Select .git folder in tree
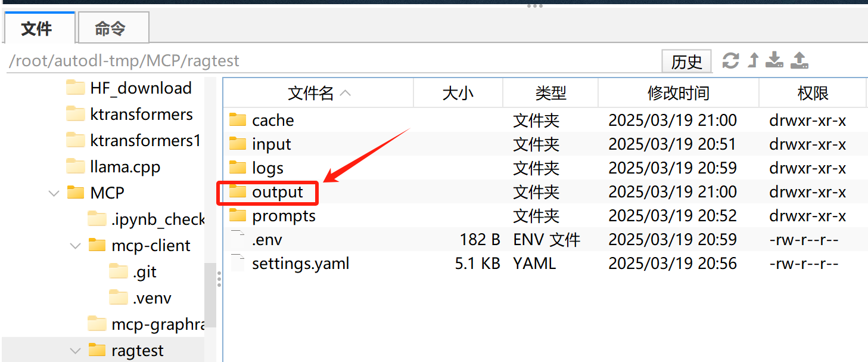 click(145, 272)
